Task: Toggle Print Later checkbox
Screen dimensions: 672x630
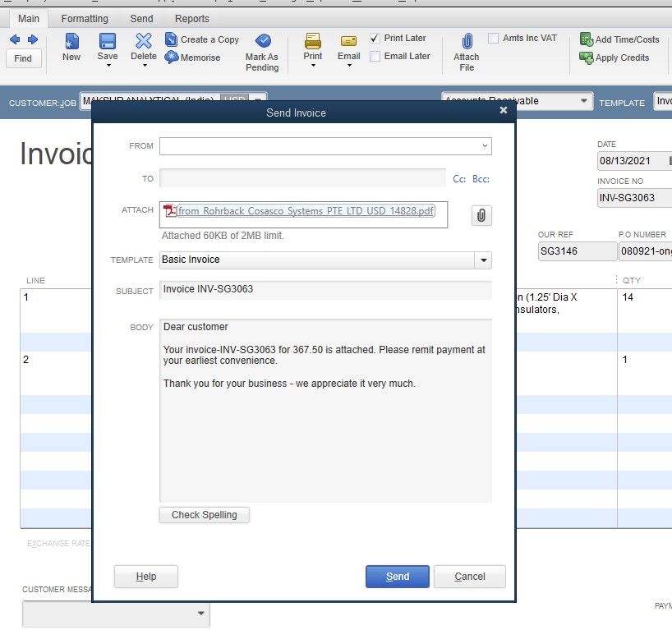Action: tap(375, 38)
